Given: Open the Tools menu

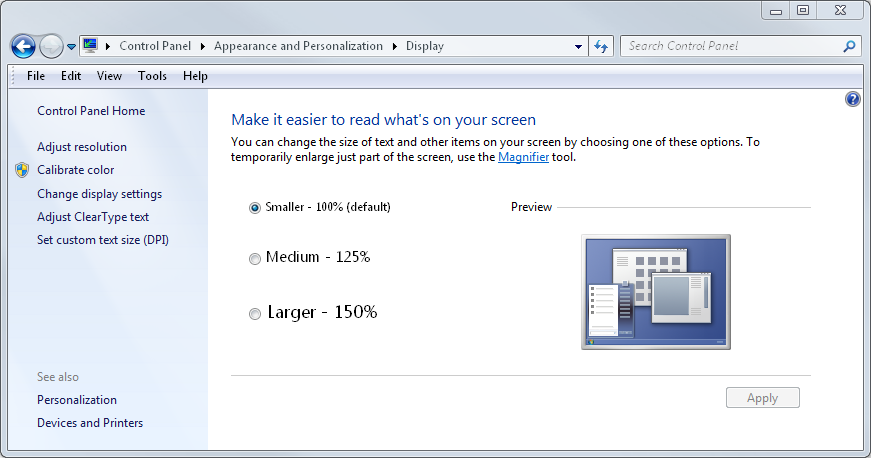Looking at the screenshot, I should (152, 76).
